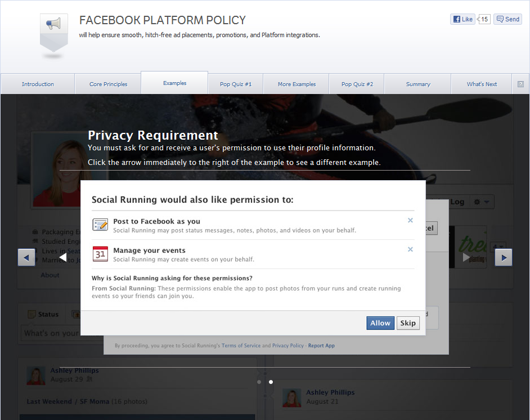Open Social Running's Privacy Policy link
The image size is (530, 420).
click(288, 346)
